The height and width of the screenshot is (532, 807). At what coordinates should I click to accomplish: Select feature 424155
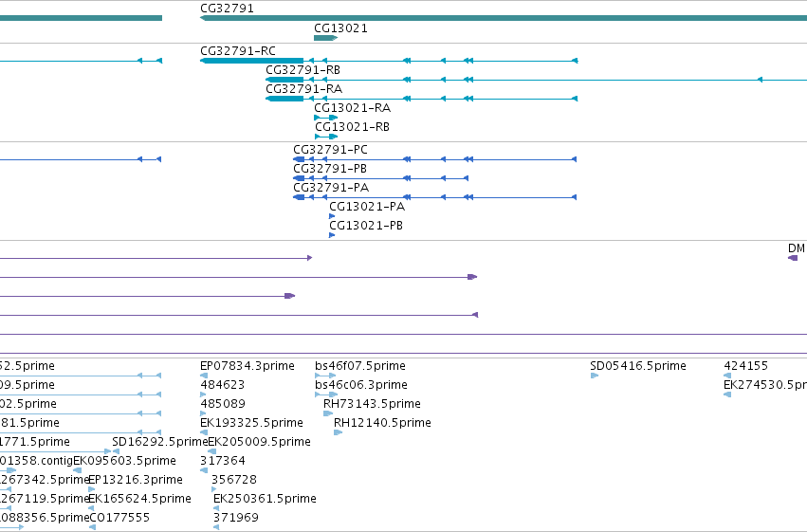pyautogui.click(x=745, y=366)
